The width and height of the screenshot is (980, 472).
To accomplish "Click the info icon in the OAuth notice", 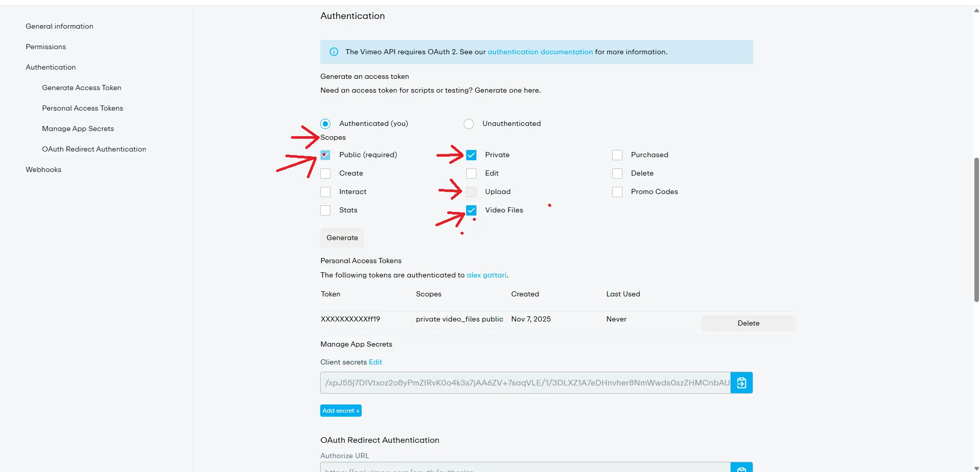I will (x=334, y=52).
